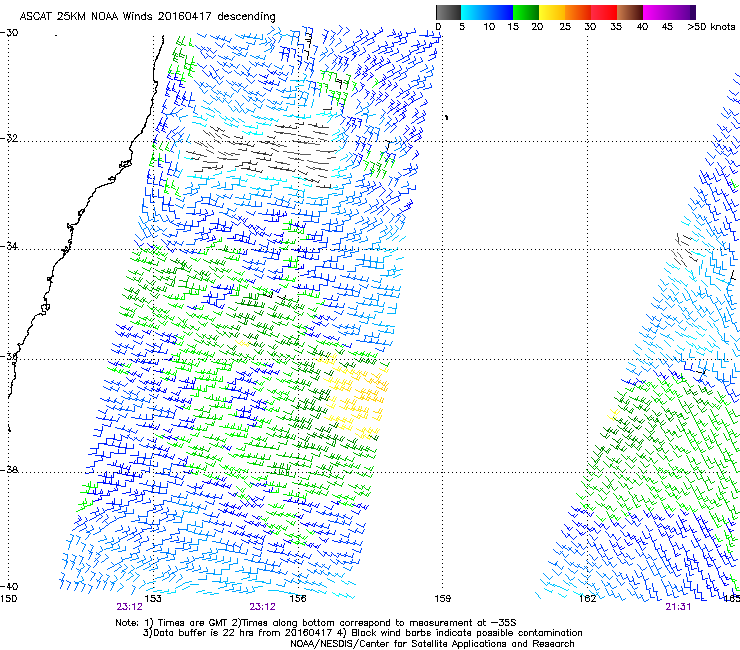This screenshot has height=650, width=740.
Task: Click the '23:12' time label beside longitude 153
Action: point(129,607)
